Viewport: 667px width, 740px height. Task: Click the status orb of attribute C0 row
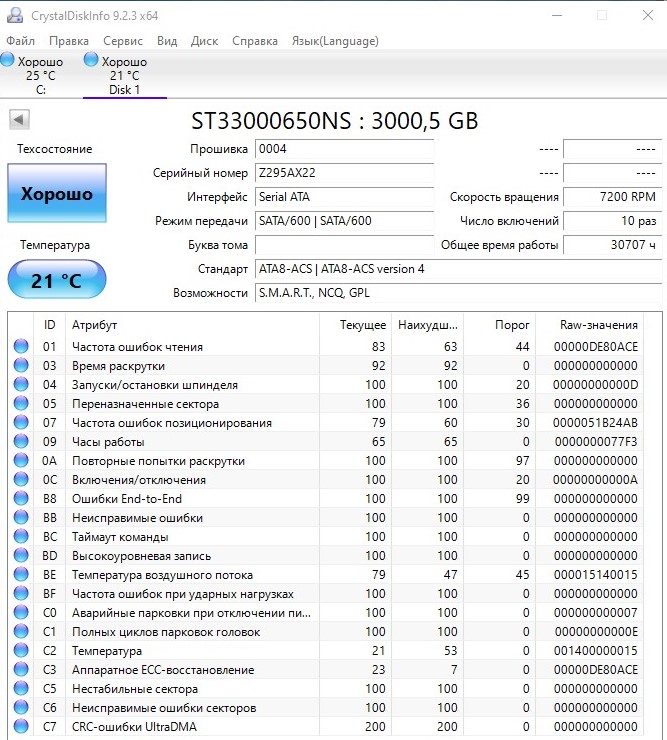tap(21, 612)
